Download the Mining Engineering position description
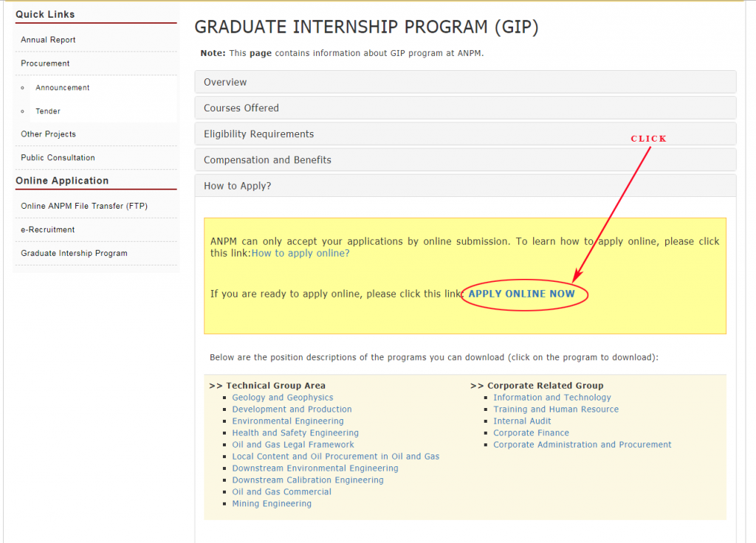Image resolution: width=756 pixels, height=543 pixels. (x=272, y=504)
